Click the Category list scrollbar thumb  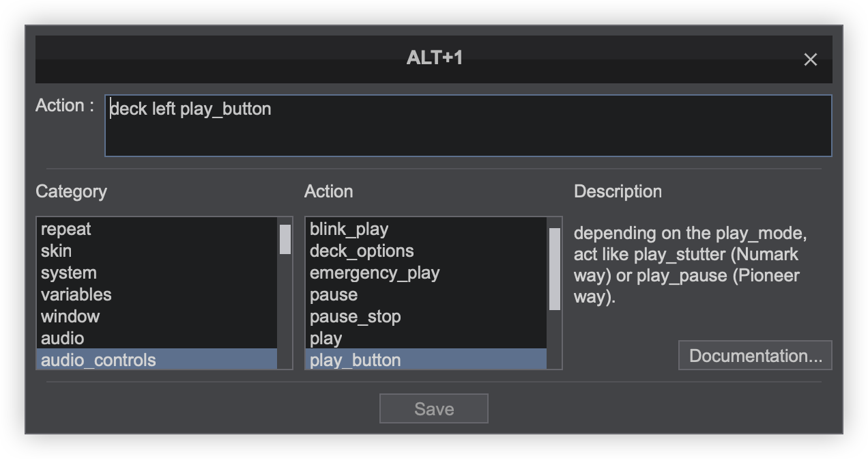coord(285,240)
